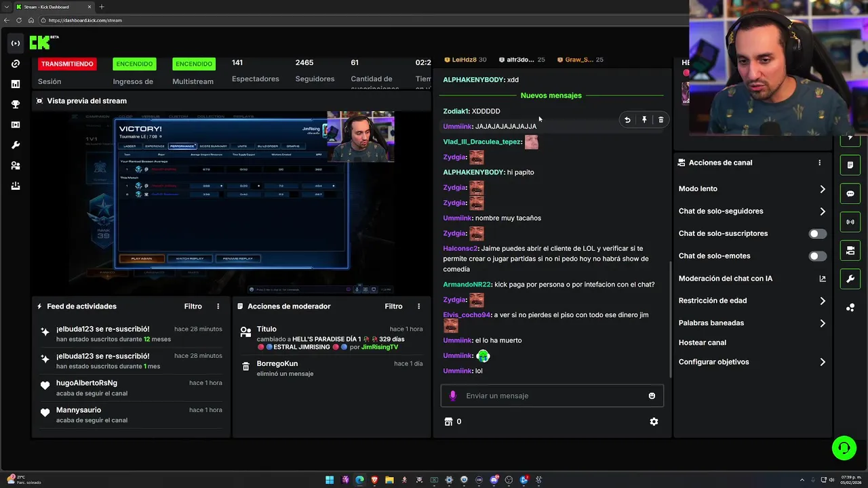The height and width of the screenshot is (488, 868).
Task: Select hugoAlbertoRsNg follow activity entry
Action: pyautogui.click(x=131, y=388)
